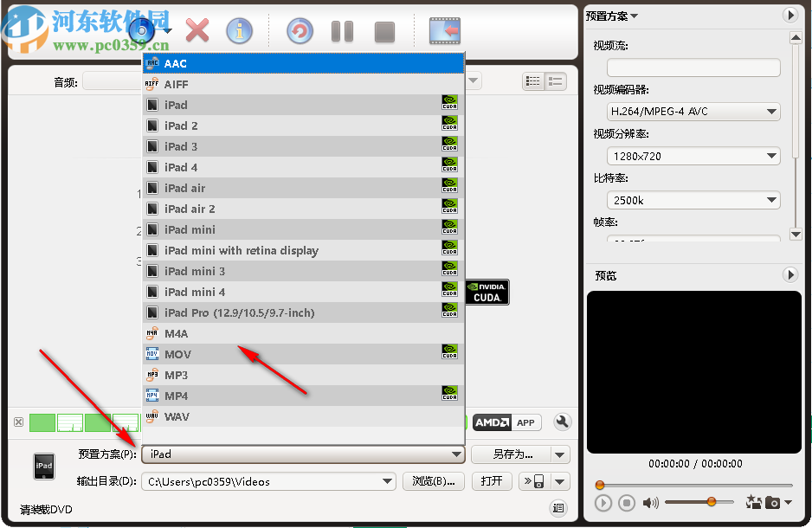The height and width of the screenshot is (528, 812).
Task: Click the 打开 open button
Action: pos(491,481)
